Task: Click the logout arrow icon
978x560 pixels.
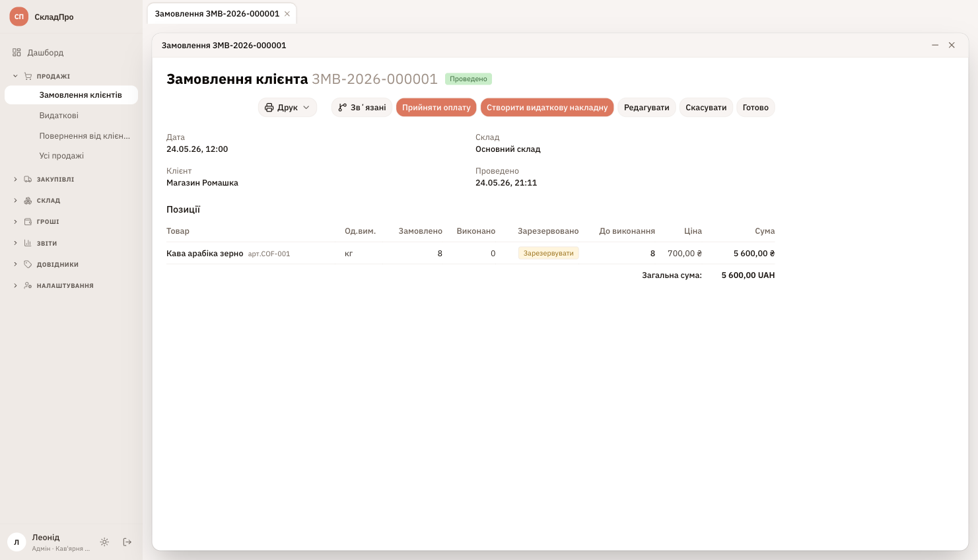Action: [x=127, y=542]
